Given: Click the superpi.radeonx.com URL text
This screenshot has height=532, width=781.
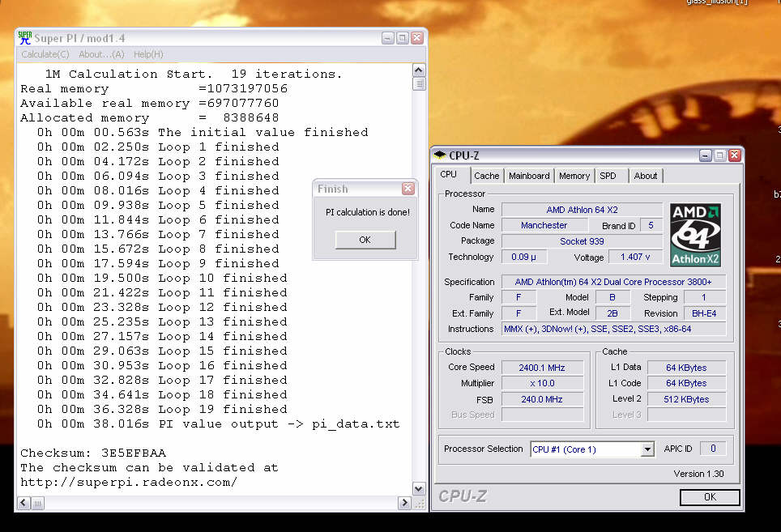Looking at the screenshot, I should [x=129, y=483].
